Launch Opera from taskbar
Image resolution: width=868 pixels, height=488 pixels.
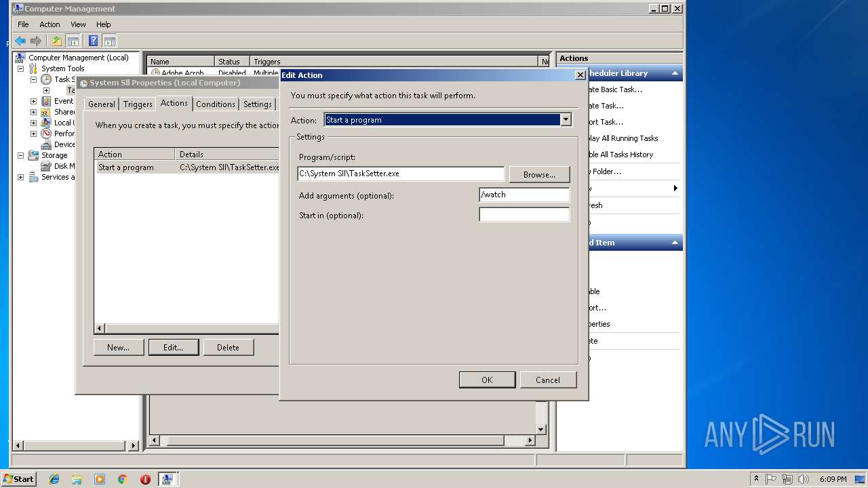pos(145,479)
